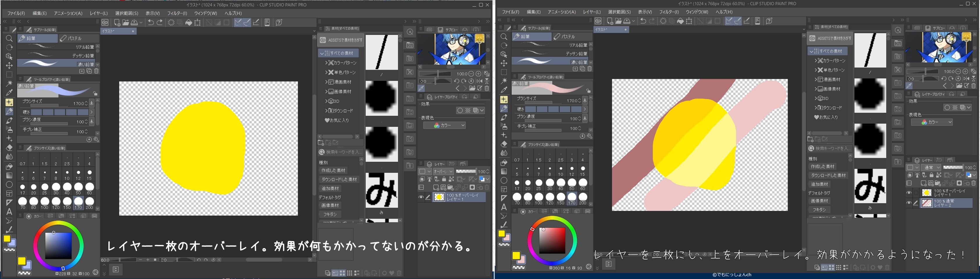The height and width of the screenshot is (279, 980).
Task: Open the フィルター(I) menu in left window
Action: coord(177,13)
